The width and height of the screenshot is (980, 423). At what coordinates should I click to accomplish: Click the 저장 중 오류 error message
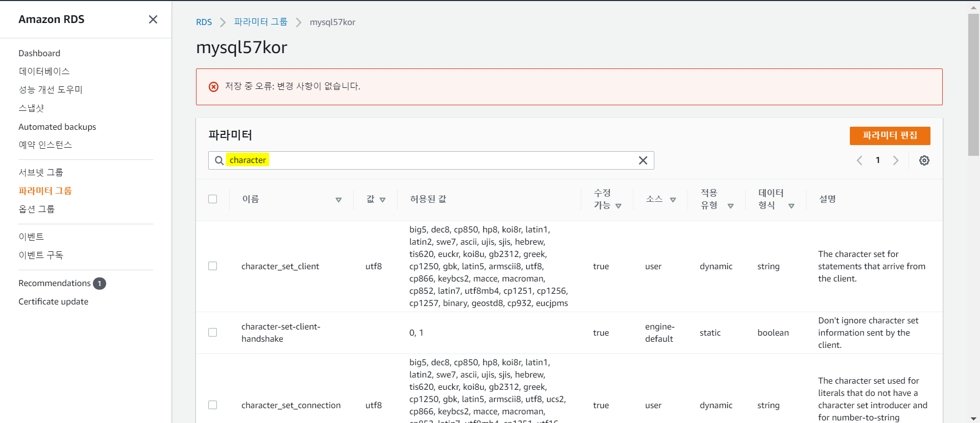pyautogui.click(x=292, y=86)
